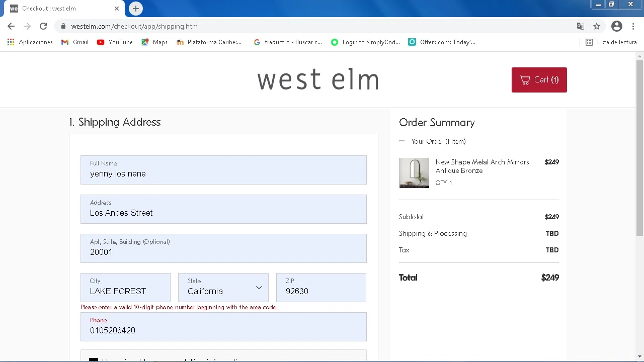Go back using the browser back arrow
The height and width of the screenshot is (362, 644).
(11, 26)
